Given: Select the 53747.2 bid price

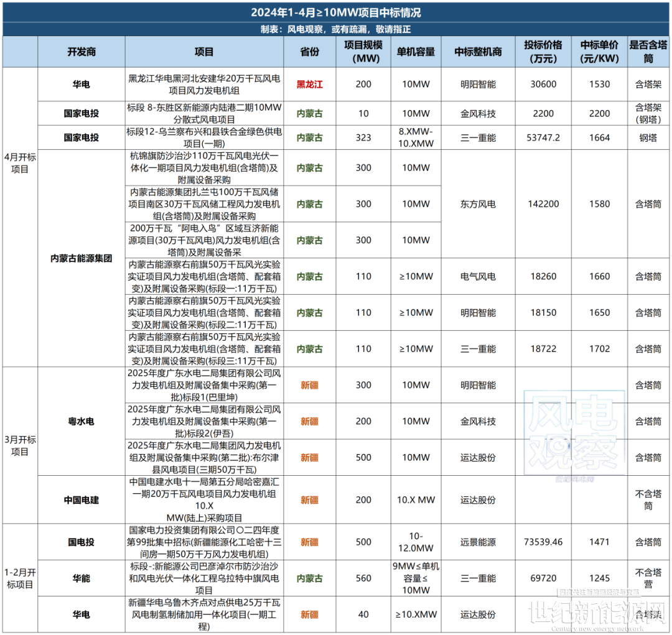Looking at the screenshot, I should click(543, 137).
